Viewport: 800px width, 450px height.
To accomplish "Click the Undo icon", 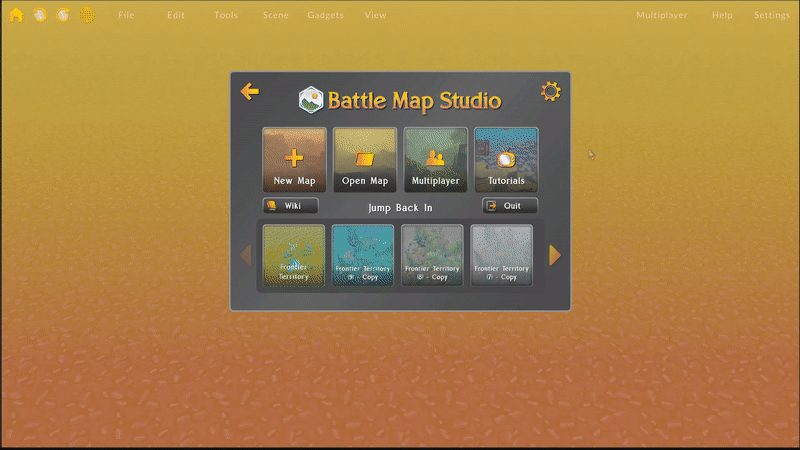I will [x=40, y=15].
